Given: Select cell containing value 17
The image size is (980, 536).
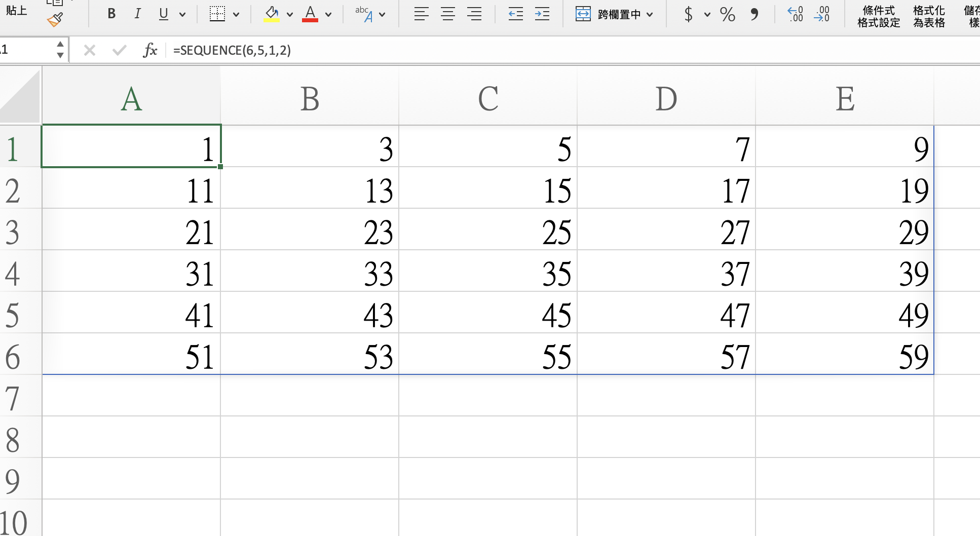Looking at the screenshot, I should tap(666, 188).
